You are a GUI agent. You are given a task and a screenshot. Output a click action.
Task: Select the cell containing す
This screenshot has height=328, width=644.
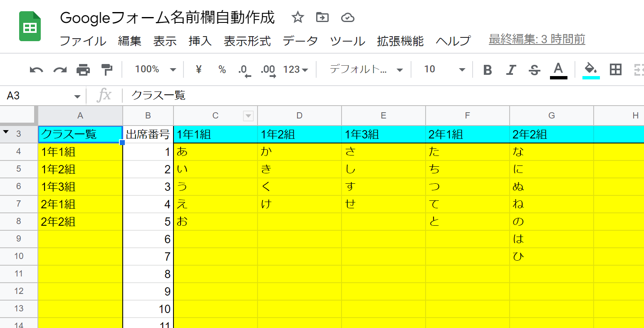click(384, 187)
